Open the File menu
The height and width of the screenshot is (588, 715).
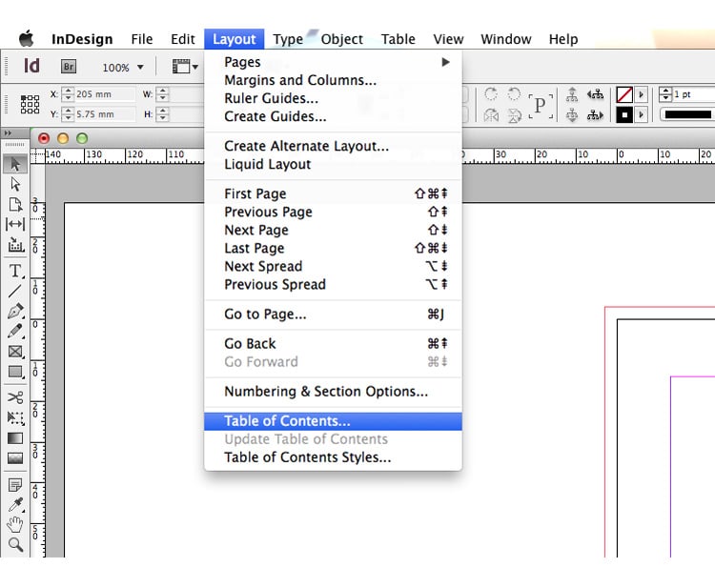coord(142,39)
